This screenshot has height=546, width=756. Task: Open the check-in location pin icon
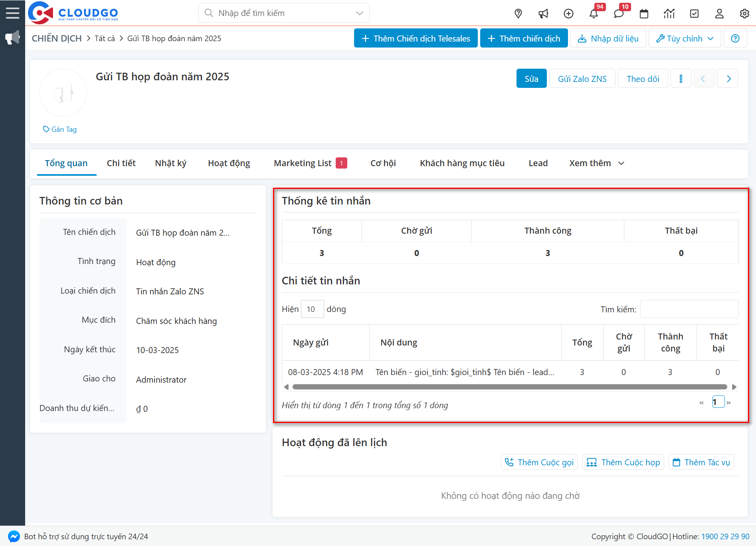(518, 13)
